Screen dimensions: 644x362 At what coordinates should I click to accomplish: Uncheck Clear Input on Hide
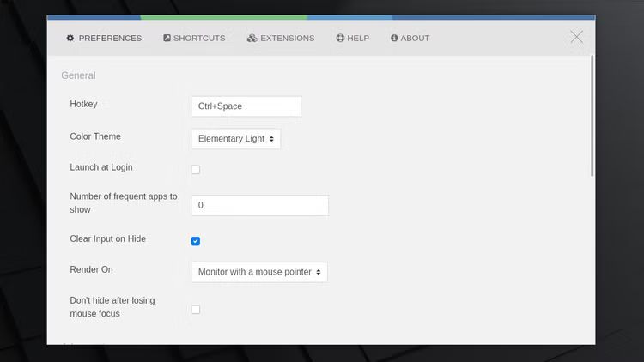[x=196, y=241]
